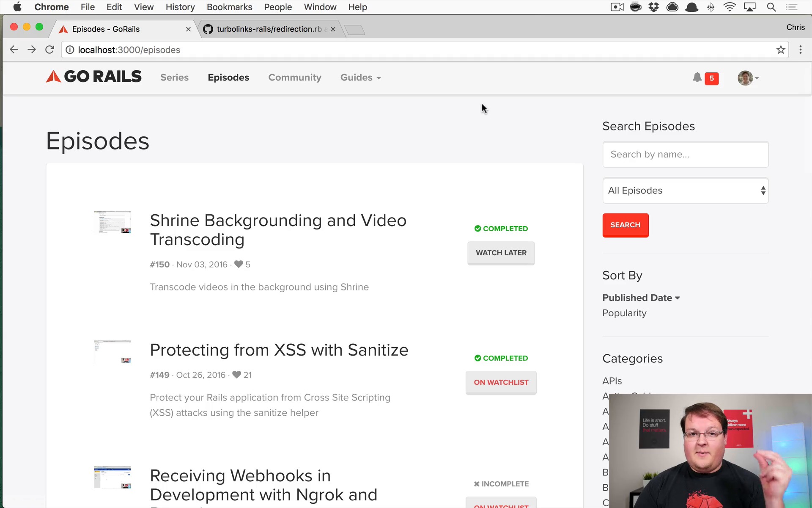The image size is (812, 508).
Task: Open Shrine episode thumbnail
Action: tap(112, 222)
